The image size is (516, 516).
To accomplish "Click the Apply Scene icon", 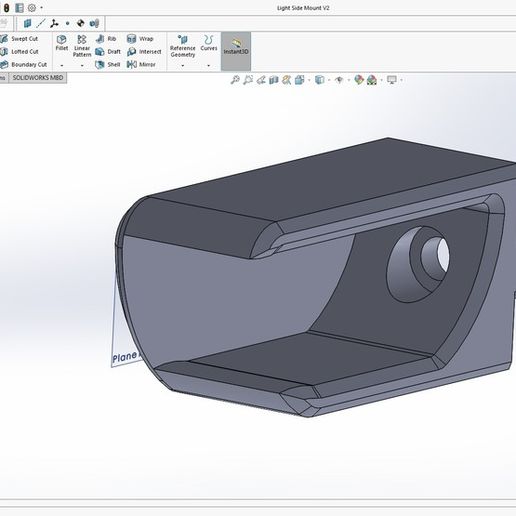I will click(x=372, y=80).
